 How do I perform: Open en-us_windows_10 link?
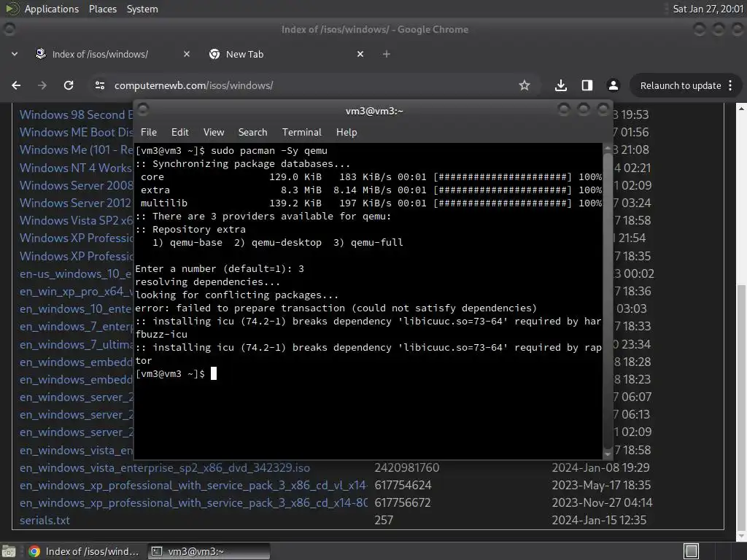tap(76, 274)
